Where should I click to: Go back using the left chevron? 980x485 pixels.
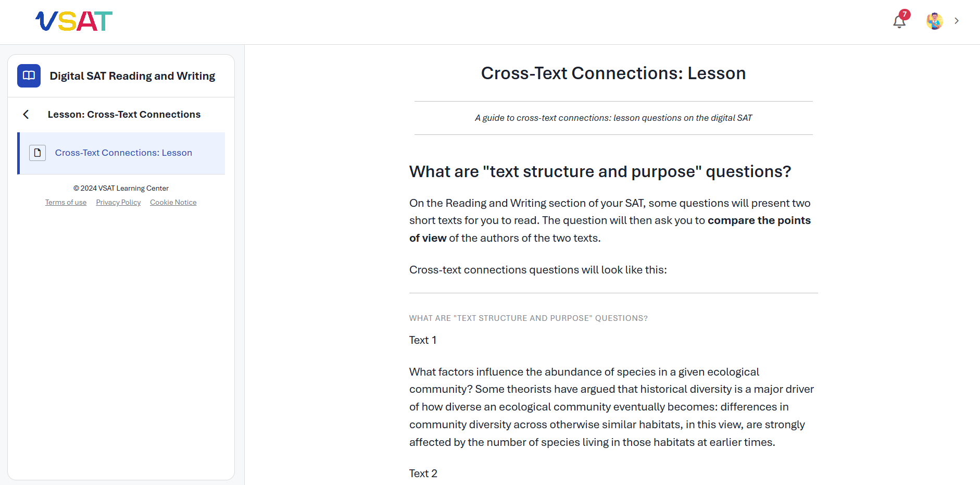(26, 114)
